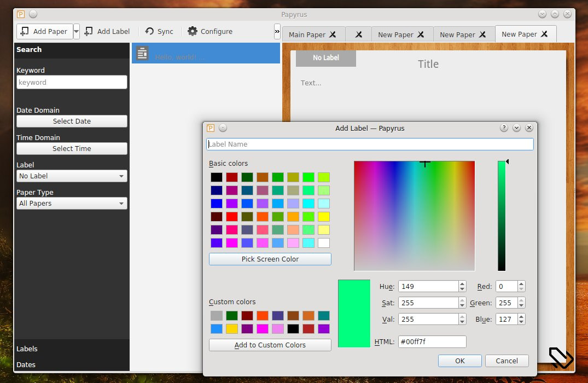Click the dialog help question mark icon

[x=504, y=128]
